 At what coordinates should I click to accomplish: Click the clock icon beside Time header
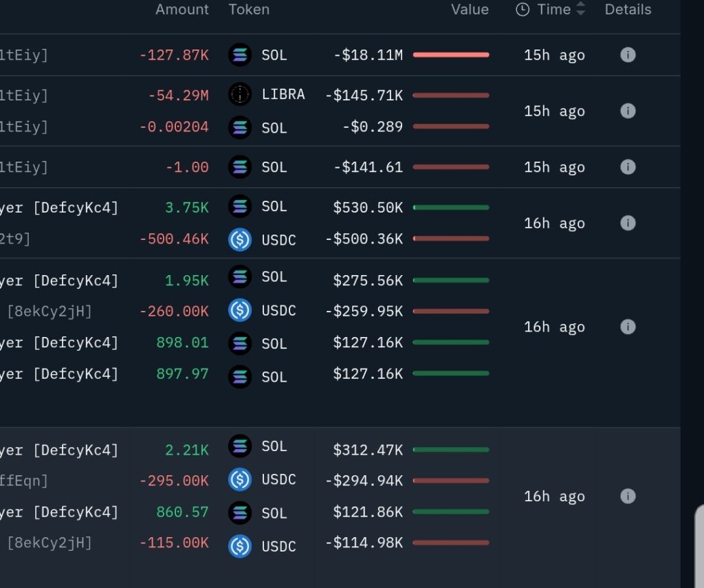[x=522, y=10]
